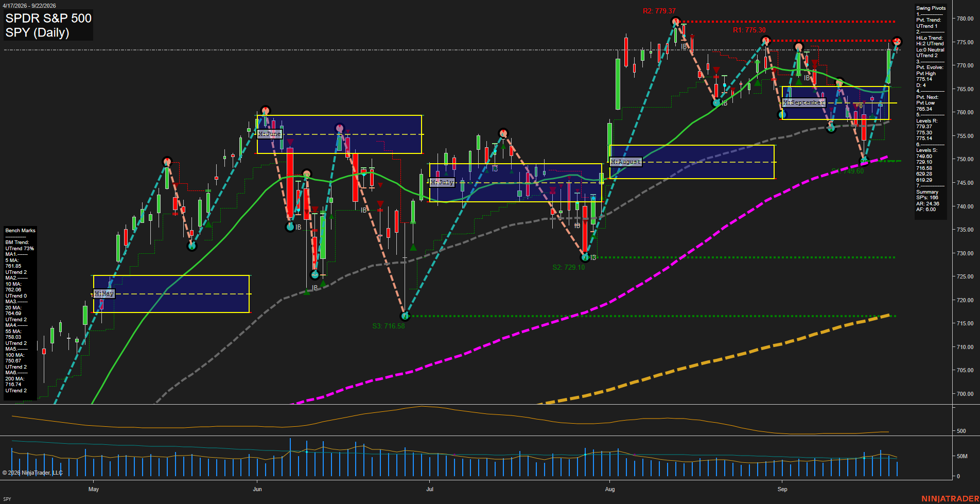Click the swing pivot high marker at 779.37
980x504 pixels.
675,22
